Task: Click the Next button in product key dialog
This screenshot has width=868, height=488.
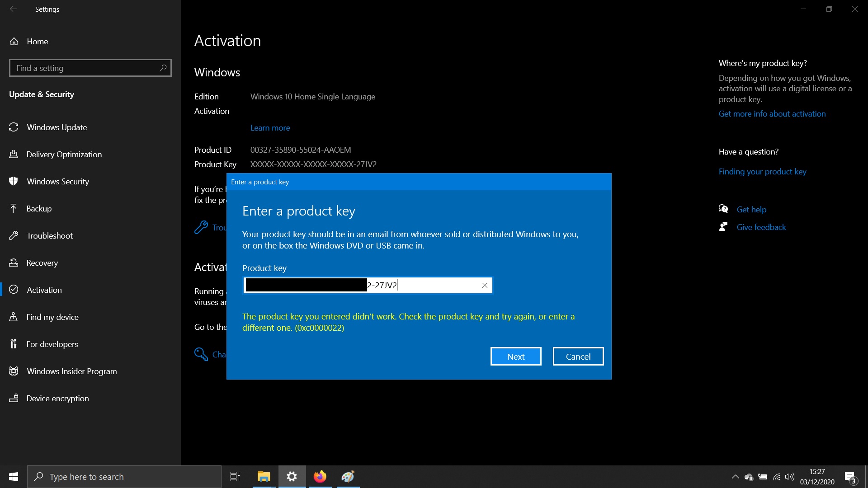Action: (516, 357)
